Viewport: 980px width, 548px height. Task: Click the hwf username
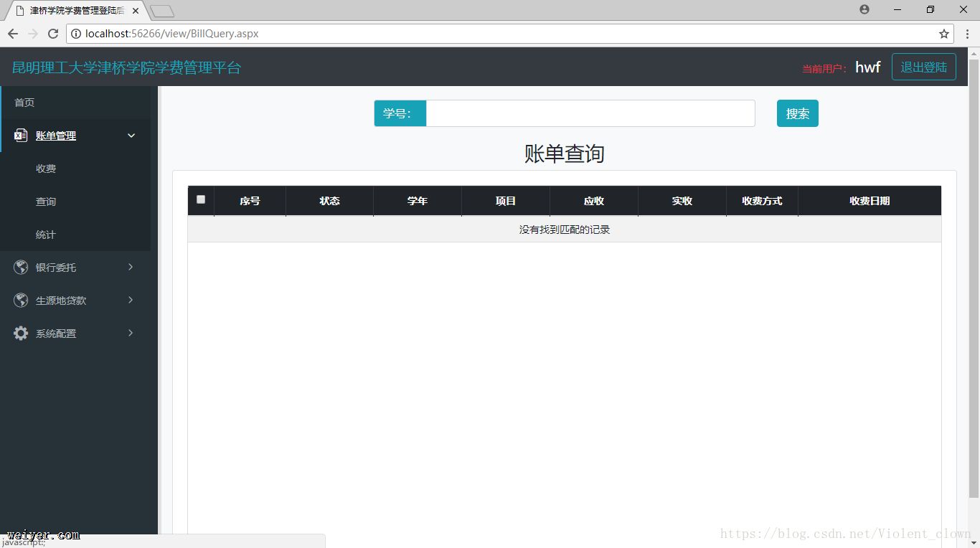click(868, 67)
